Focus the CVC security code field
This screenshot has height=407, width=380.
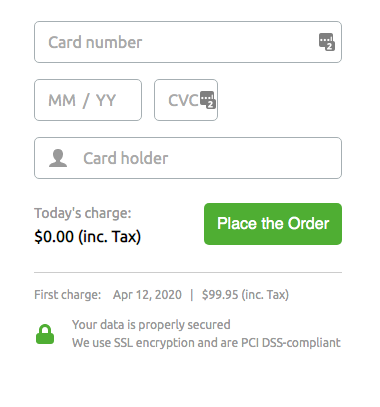click(x=186, y=100)
